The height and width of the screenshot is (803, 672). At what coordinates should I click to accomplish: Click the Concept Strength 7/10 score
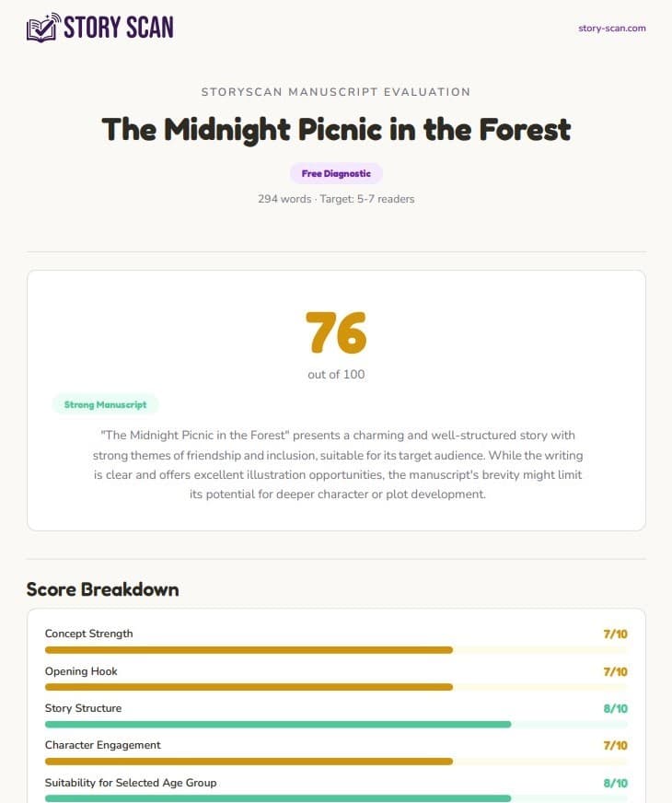click(615, 634)
